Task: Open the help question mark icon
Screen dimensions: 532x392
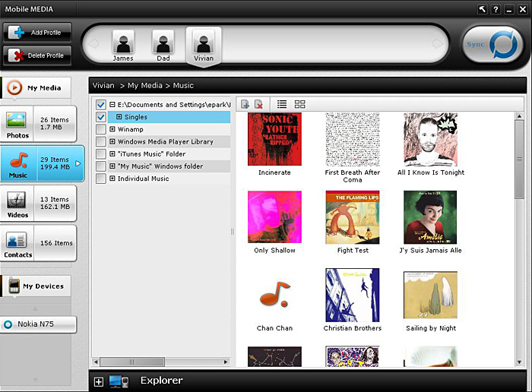Action: (496, 9)
